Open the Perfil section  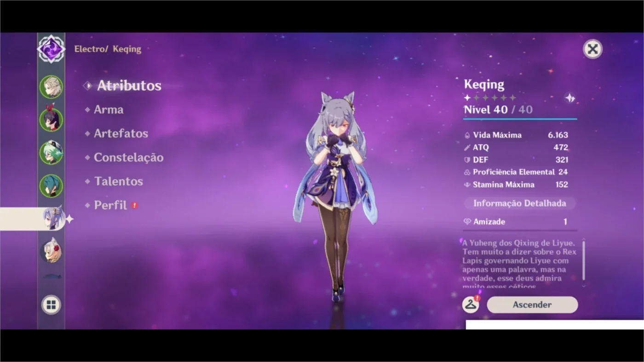tap(110, 205)
